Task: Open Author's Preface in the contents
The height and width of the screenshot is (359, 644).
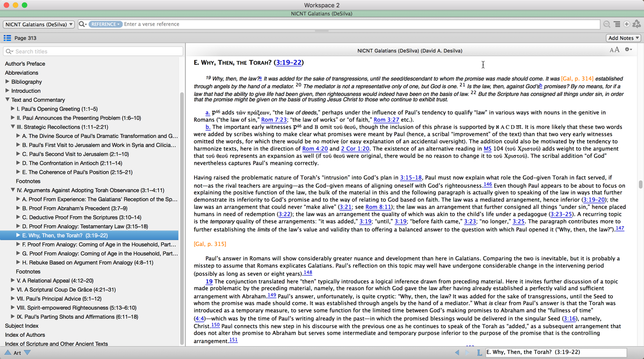Action: [x=25, y=64]
